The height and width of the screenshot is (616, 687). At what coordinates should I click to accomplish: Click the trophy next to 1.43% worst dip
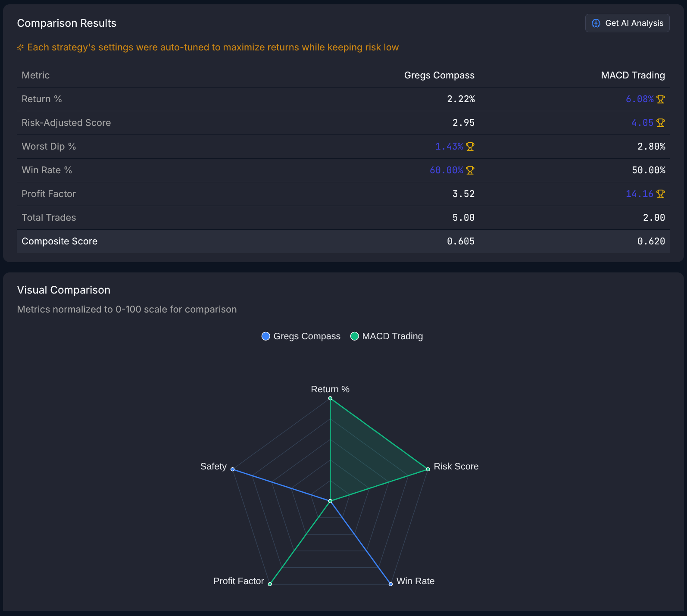[x=470, y=147]
